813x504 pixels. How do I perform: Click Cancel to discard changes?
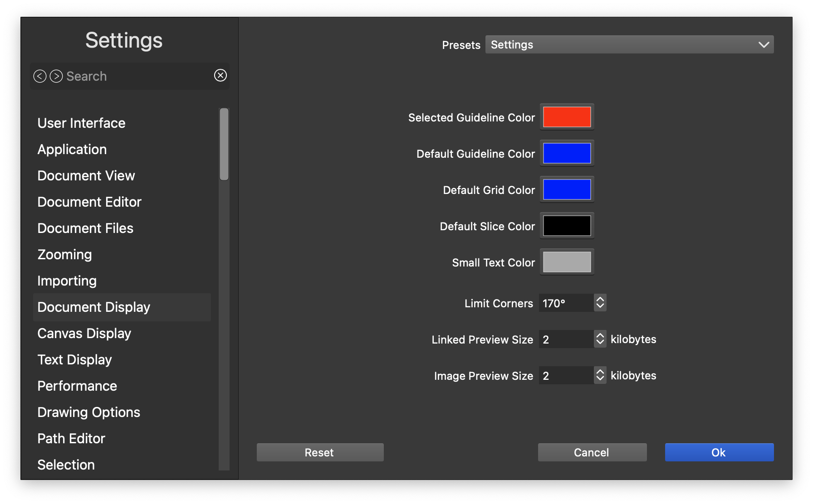click(592, 452)
